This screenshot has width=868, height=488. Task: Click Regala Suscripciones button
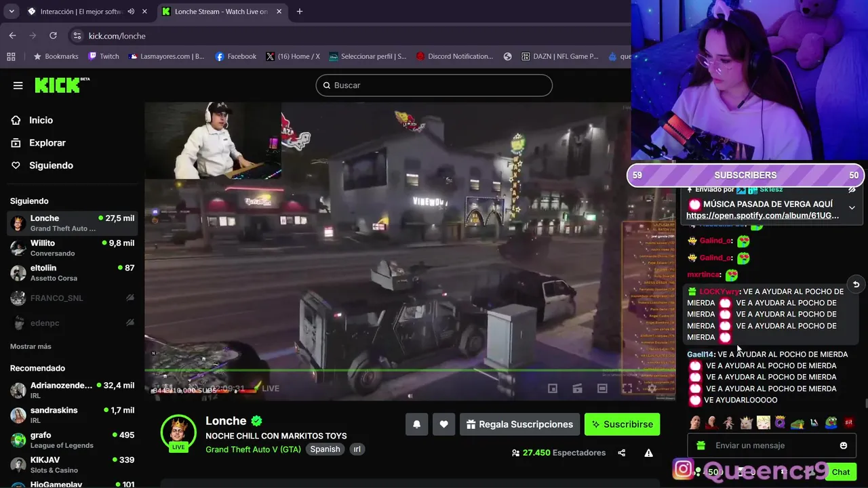(x=519, y=424)
